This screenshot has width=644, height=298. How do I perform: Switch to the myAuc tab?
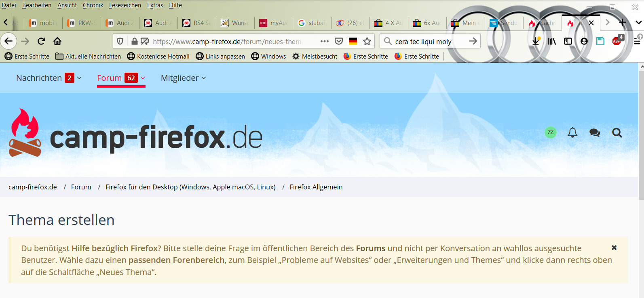(x=274, y=23)
